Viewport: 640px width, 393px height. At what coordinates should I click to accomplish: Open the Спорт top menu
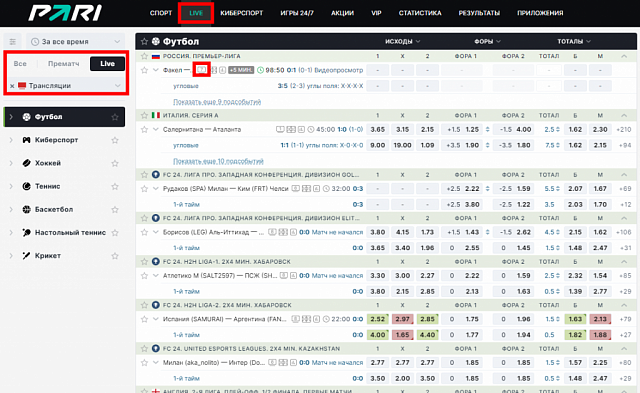click(x=161, y=13)
